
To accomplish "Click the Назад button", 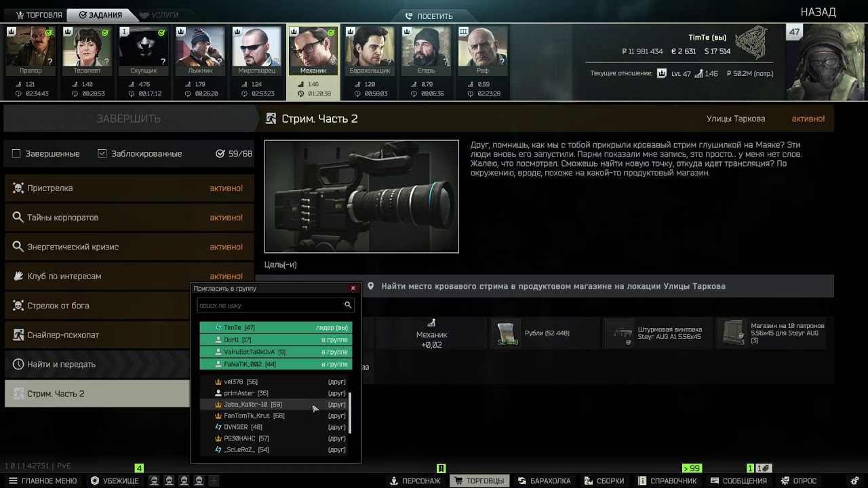I will 818,12.
